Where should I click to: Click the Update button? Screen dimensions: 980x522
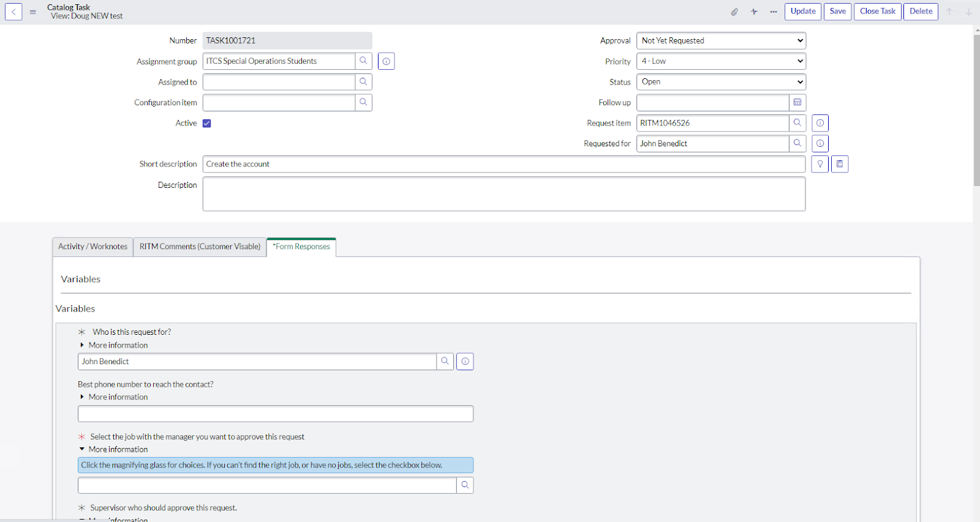click(x=803, y=12)
